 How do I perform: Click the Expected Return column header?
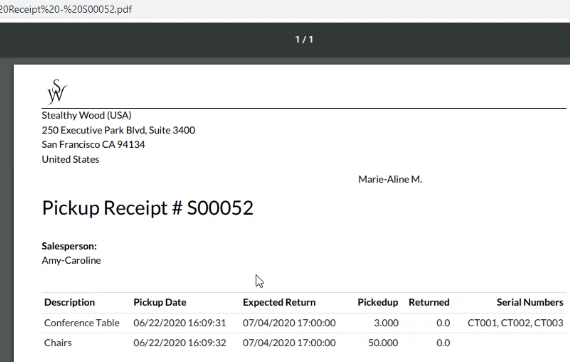coord(279,302)
